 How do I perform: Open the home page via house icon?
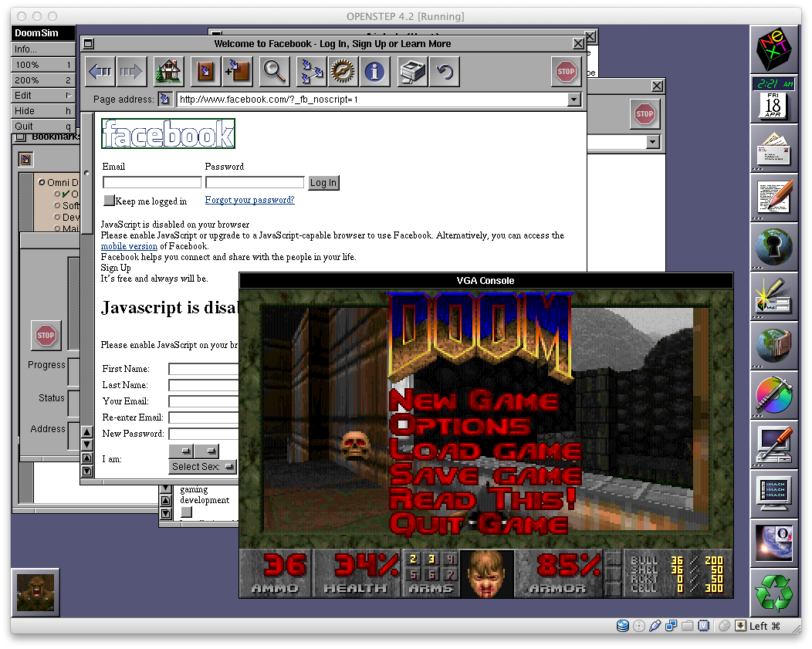coord(168,72)
